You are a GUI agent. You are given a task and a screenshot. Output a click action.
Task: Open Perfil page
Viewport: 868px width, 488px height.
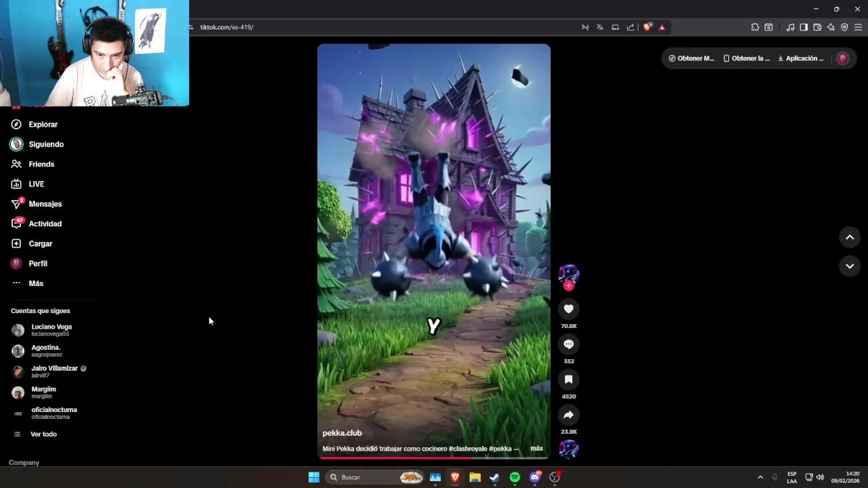(29, 264)
